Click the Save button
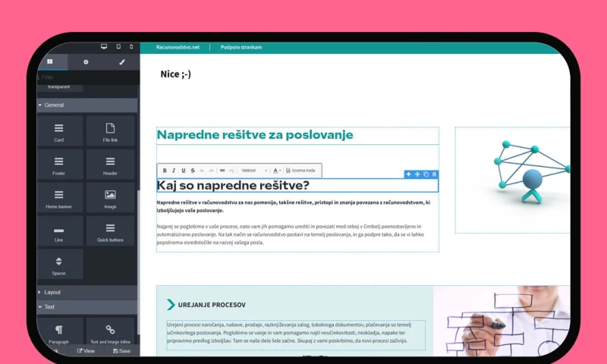607x364 pixels. point(121,351)
